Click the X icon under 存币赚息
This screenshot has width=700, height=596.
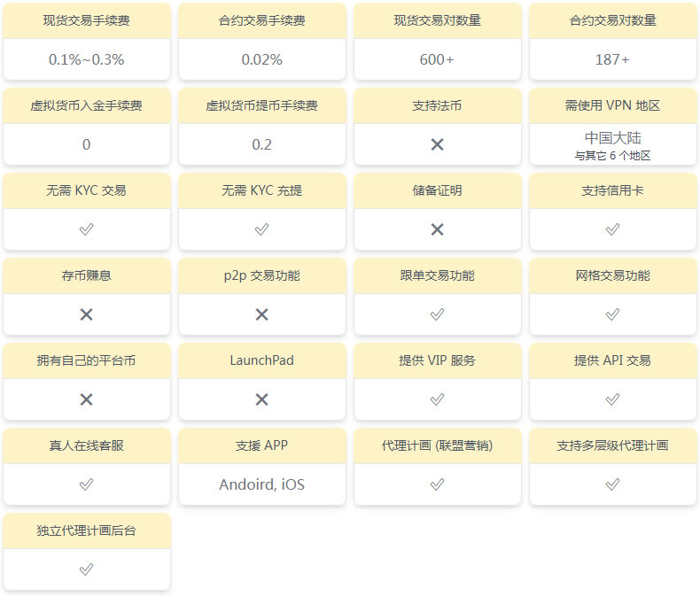coord(86,314)
